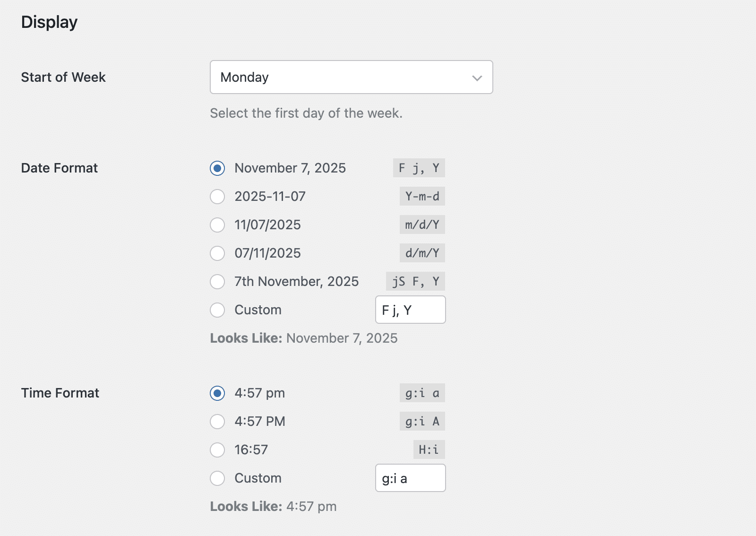The image size is (756, 536).
Task: Select the 2025-11-07 date format
Action: (x=217, y=196)
